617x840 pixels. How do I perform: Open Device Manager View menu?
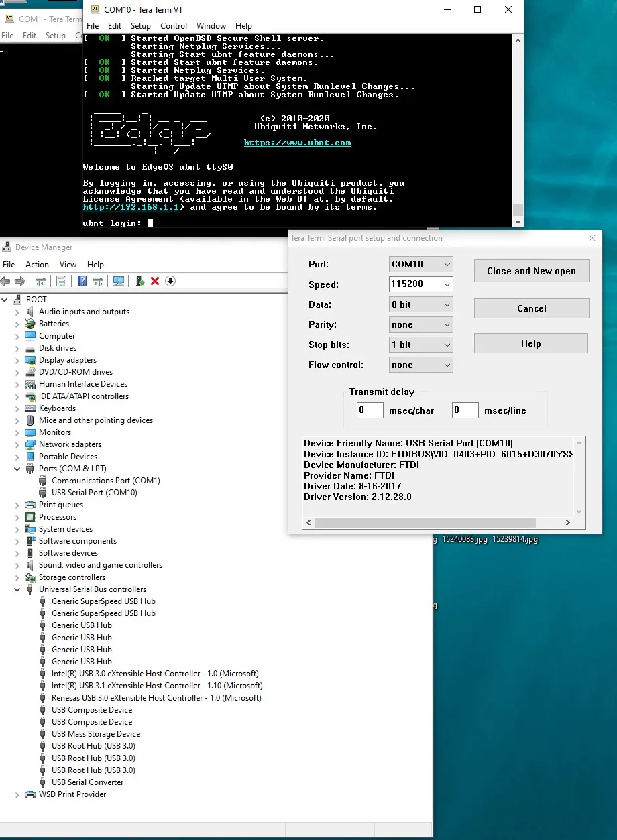click(68, 265)
